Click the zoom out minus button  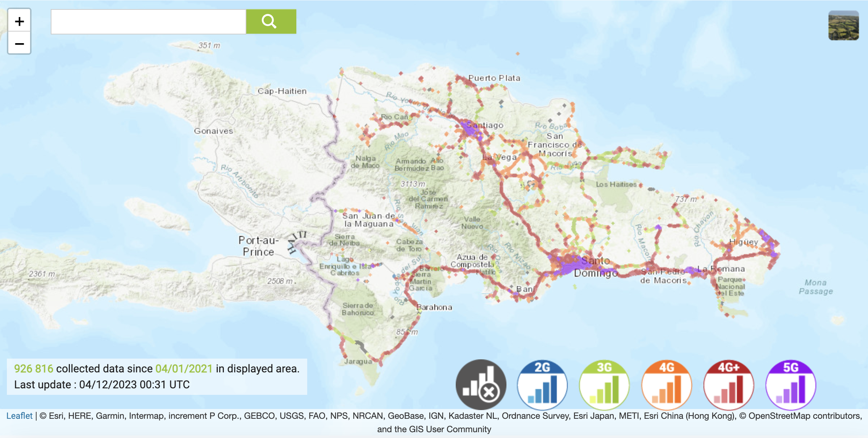(x=20, y=44)
